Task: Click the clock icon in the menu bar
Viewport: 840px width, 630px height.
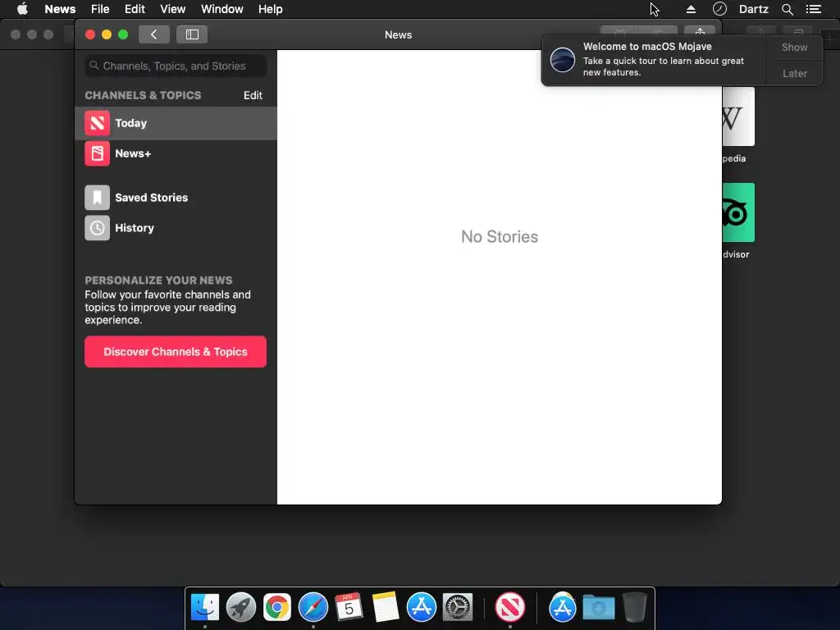Action: tap(719, 8)
